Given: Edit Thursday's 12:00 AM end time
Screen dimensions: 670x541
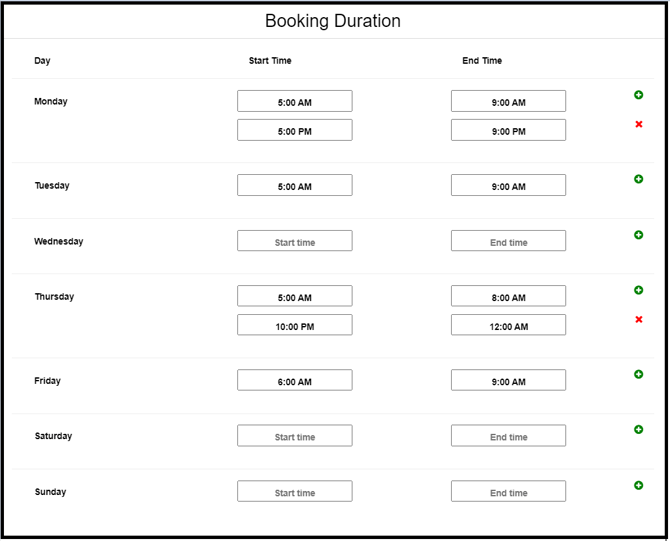Looking at the screenshot, I should [508, 325].
